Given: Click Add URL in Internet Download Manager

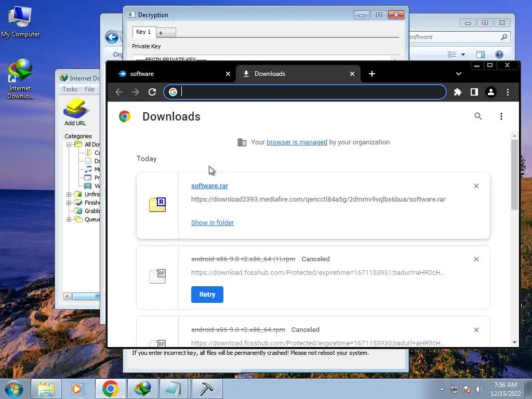Looking at the screenshot, I should [x=75, y=112].
